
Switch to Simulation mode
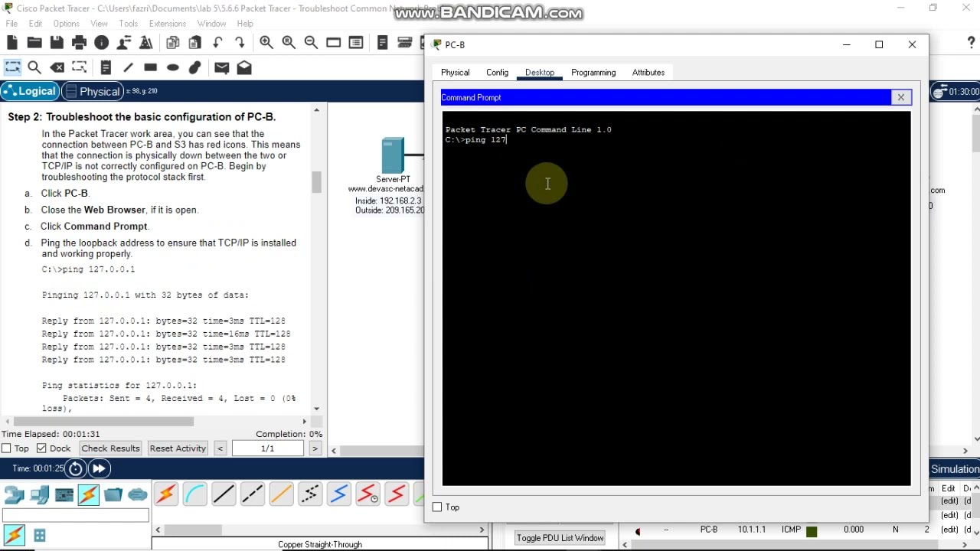pyautogui.click(x=954, y=469)
